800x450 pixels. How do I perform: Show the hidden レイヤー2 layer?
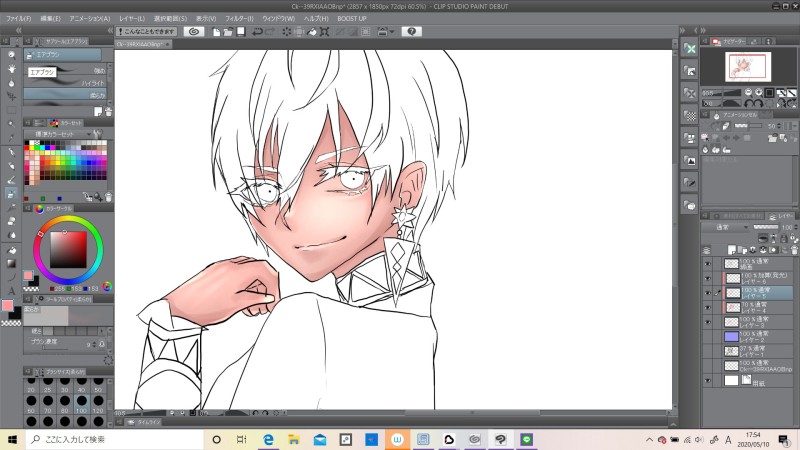coord(708,337)
